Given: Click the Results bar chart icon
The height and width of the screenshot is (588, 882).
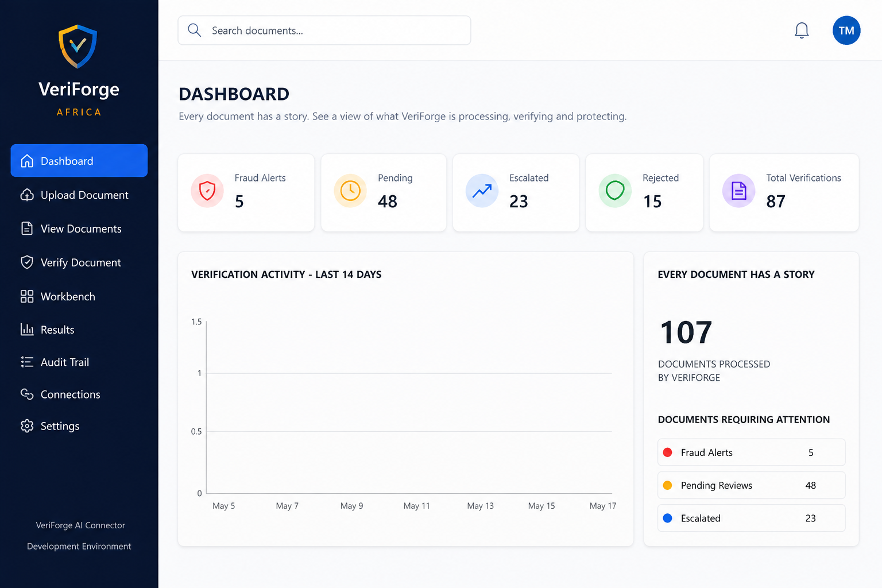Looking at the screenshot, I should (27, 330).
